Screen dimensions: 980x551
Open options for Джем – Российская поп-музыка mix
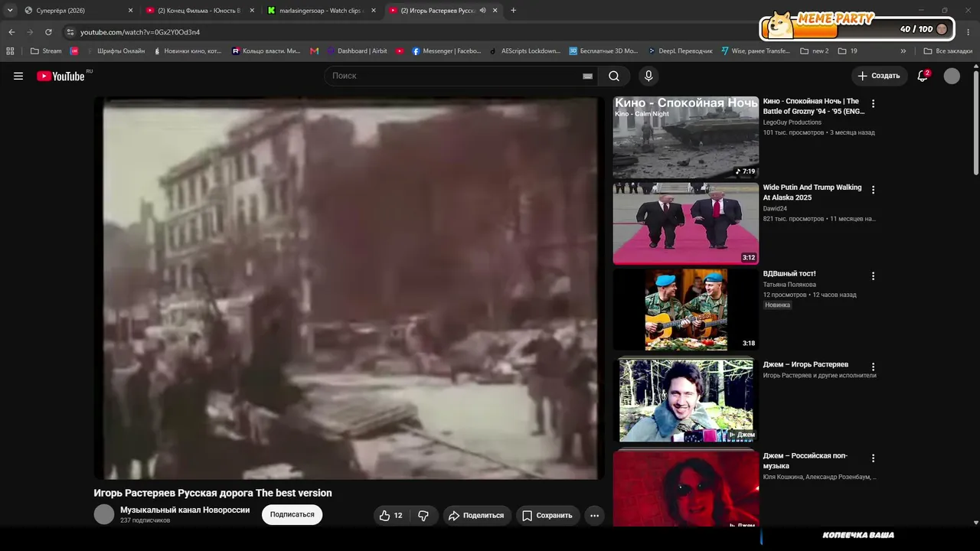click(x=873, y=458)
